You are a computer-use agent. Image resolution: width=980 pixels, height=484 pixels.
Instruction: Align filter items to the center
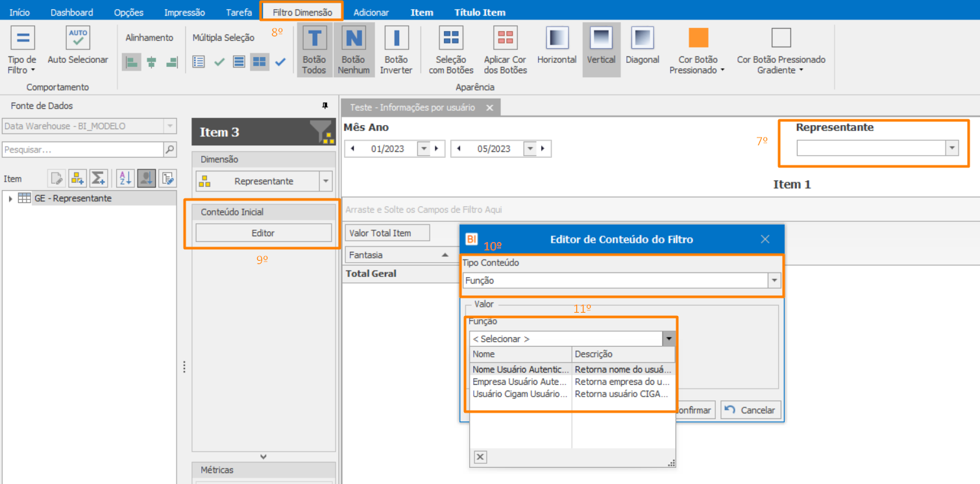(152, 62)
